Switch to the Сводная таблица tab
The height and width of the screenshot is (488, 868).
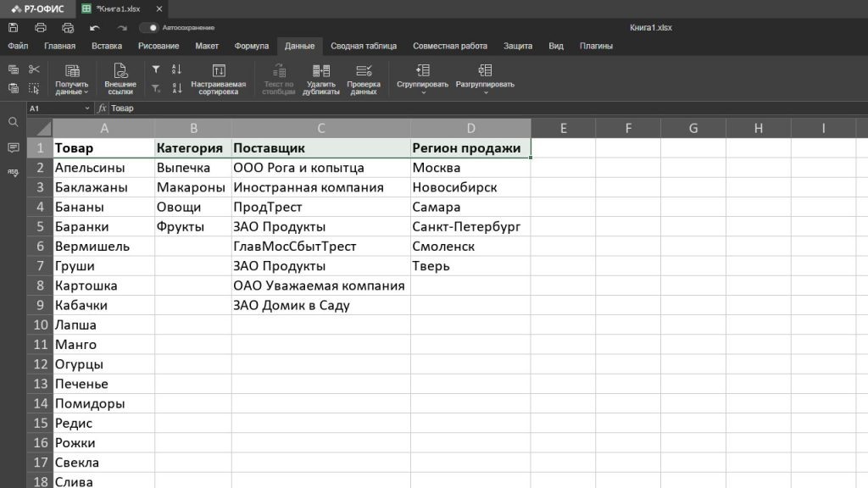coord(364,46)
